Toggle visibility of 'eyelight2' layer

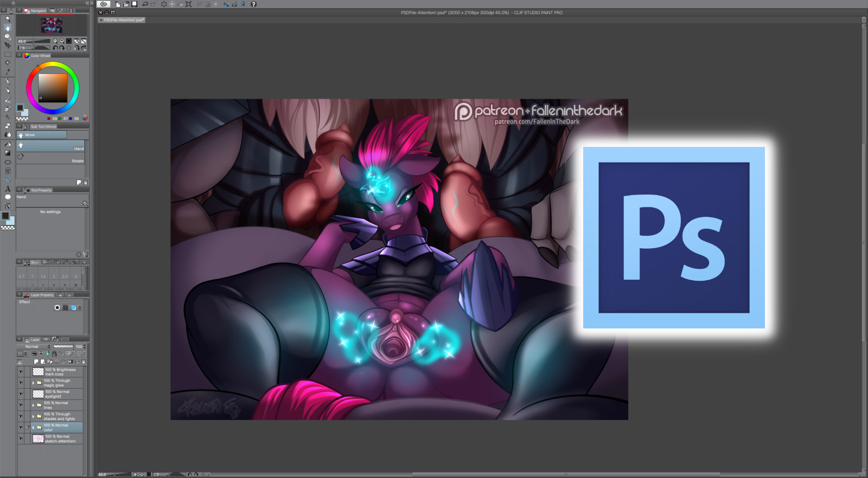tap(21, 394)
